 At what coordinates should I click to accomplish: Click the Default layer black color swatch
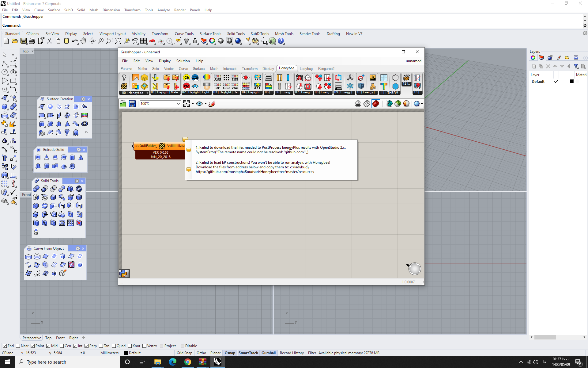point(571,81)
